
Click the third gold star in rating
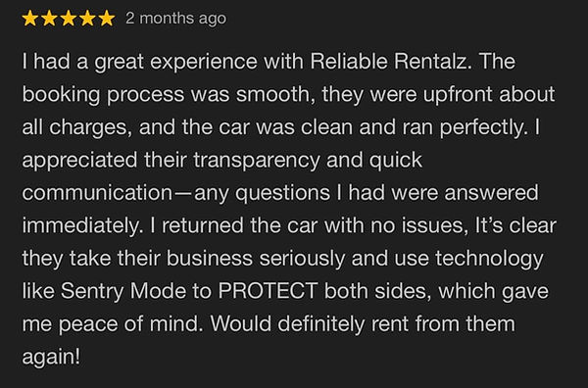pyautogui.click(x=69, y=18)
